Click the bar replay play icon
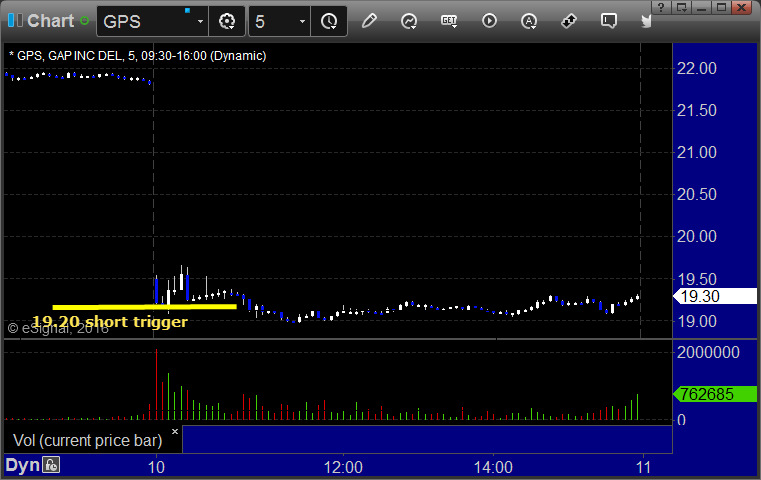The width and height of the screenshot is (761, 480). click(489, 20)
